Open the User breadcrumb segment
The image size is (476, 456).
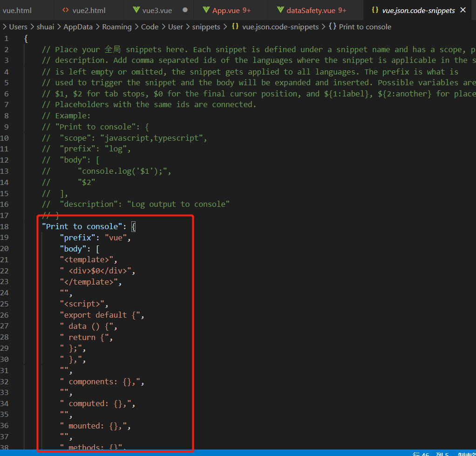tap(176, 27)
